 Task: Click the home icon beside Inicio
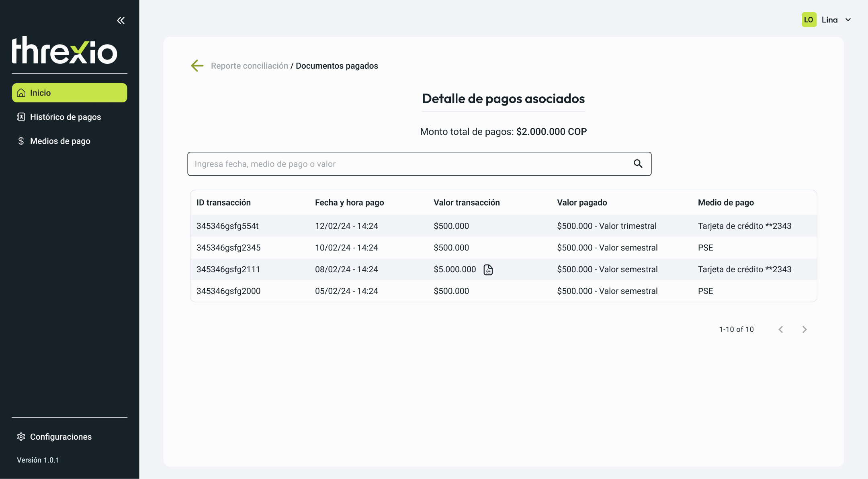[21, 93]
